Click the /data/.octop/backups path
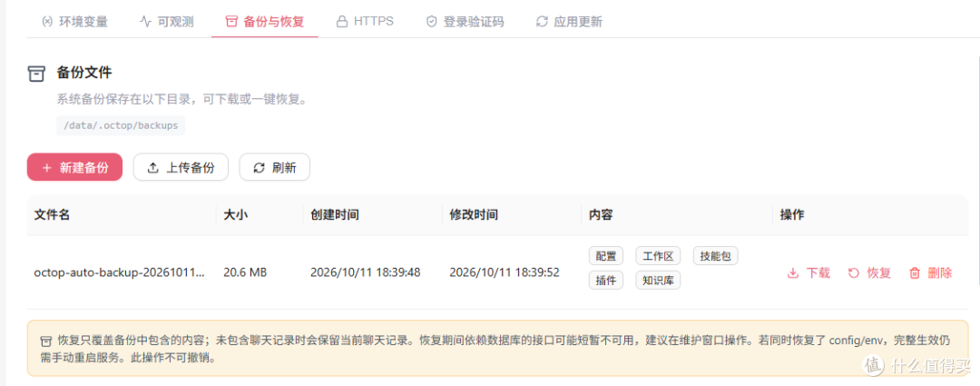 (x=121, y=125)
